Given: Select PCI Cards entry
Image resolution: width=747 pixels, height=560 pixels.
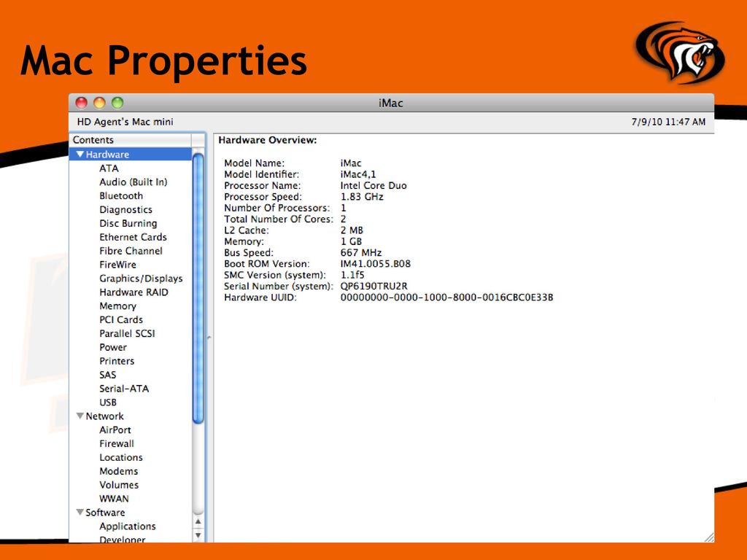Looking at the screenshot, I should pyautogui.click(x=121, y=319).
